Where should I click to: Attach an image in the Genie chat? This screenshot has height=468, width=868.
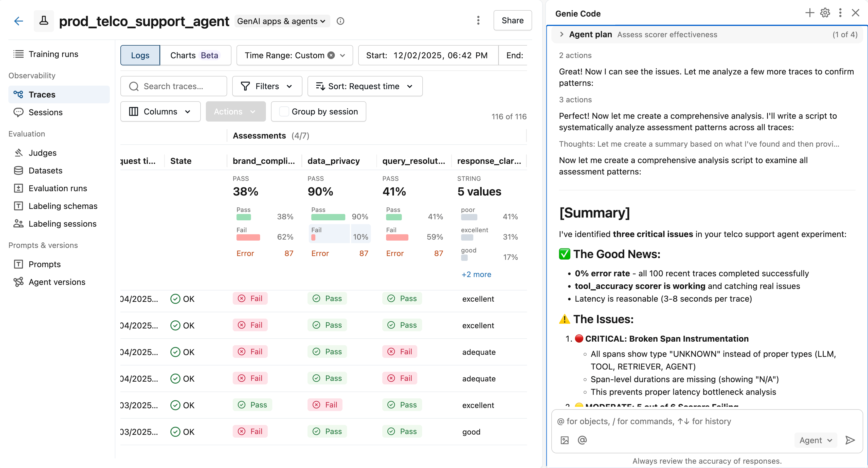click(565, 440)
